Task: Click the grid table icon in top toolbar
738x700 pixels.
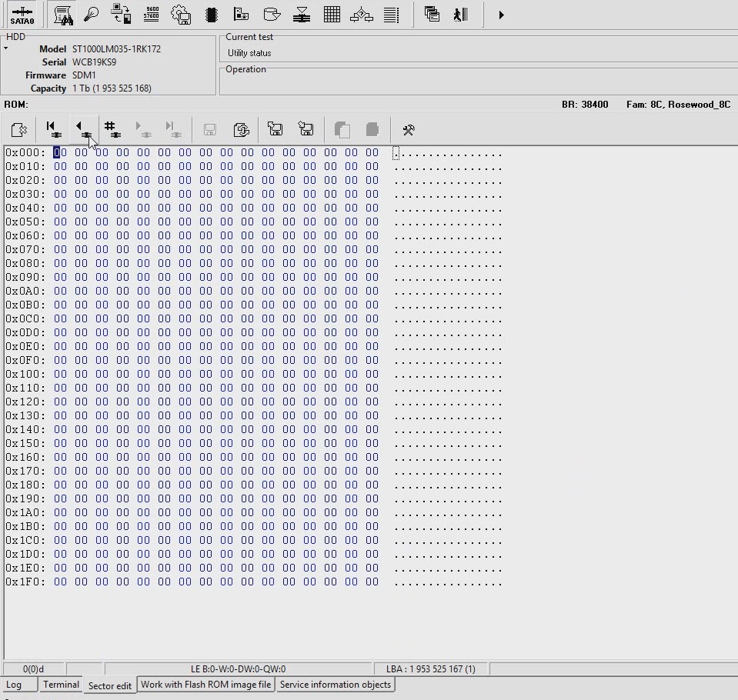Action: [x=332, y=15]
